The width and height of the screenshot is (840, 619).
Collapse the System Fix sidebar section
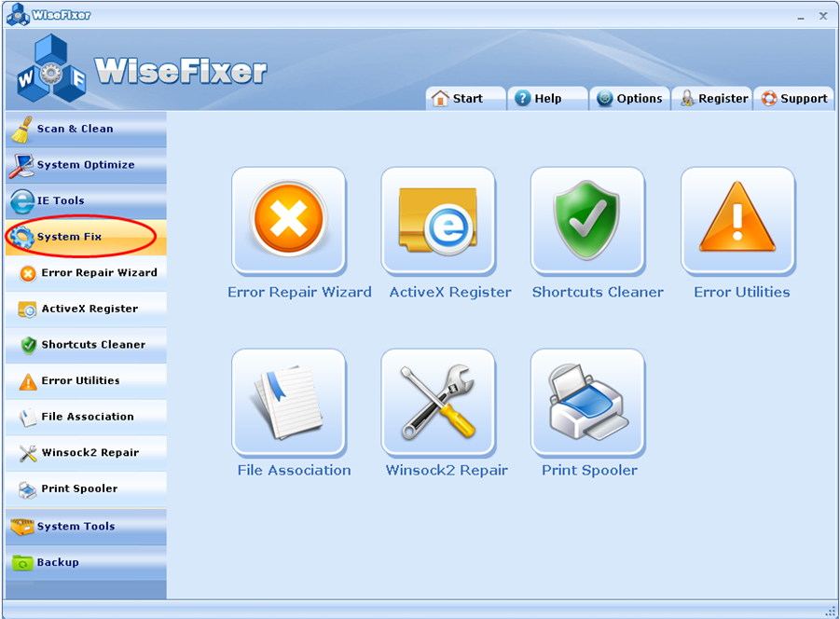[87, 237]
